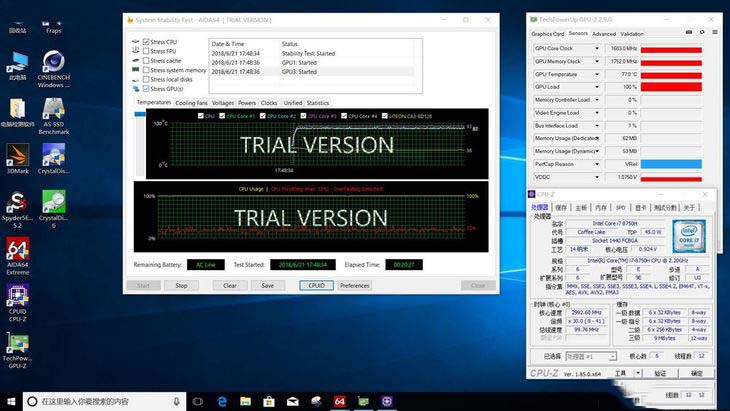The height and width of the screenshot is (411, 730).
Task: Toggle the Stress CPU checkbox
Action: (x=146, y=42)
